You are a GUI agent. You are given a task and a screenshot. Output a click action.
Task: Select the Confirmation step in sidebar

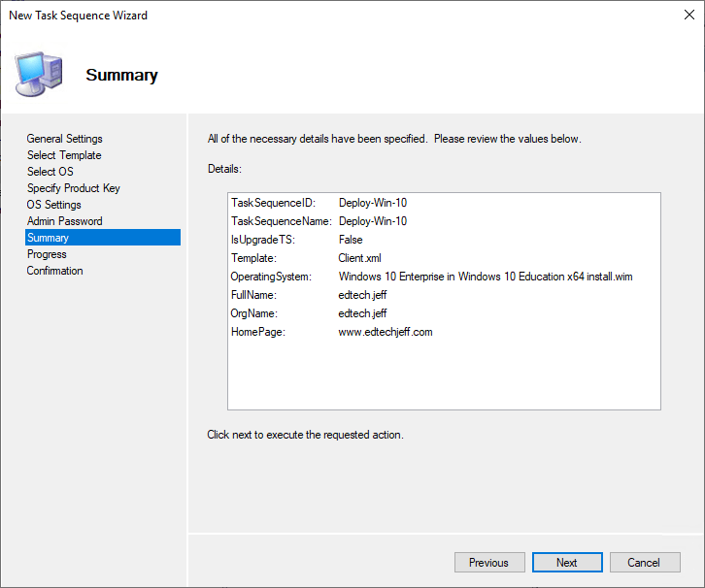coord(54,271)
